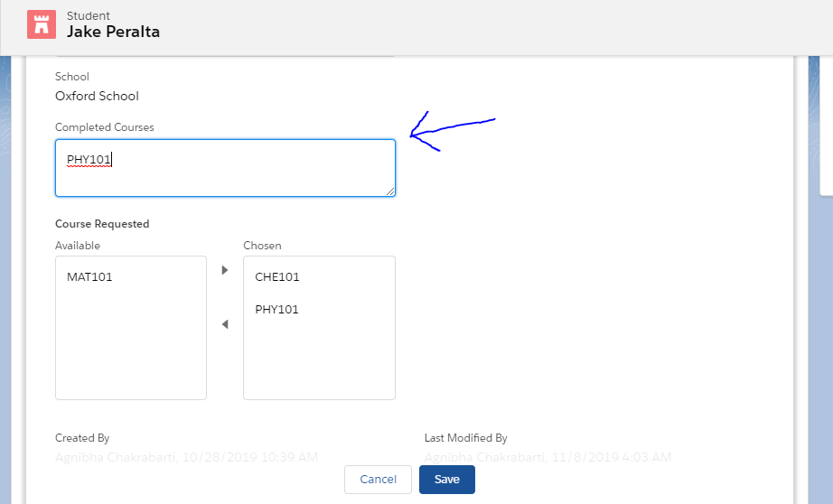
Task: Click the School field label
Action: (x=72, y=77)
